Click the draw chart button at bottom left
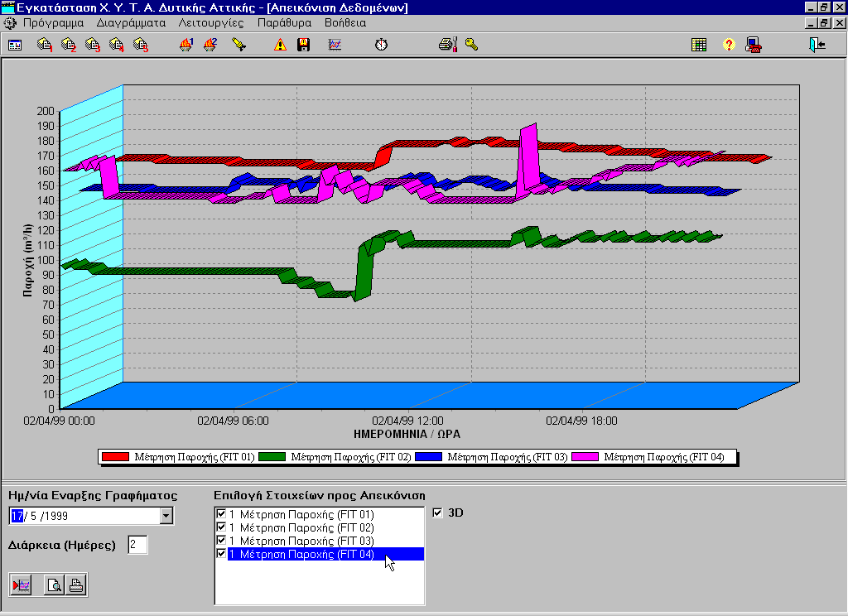 click(x=21, y=585)
